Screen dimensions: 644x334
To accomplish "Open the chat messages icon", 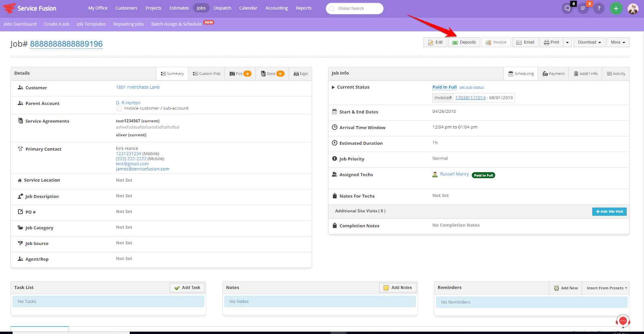I will [568, 8].
